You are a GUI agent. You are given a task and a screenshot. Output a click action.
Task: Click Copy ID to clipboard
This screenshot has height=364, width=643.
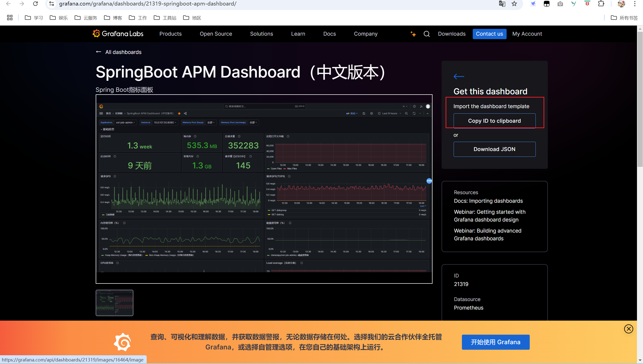(495, 121)
